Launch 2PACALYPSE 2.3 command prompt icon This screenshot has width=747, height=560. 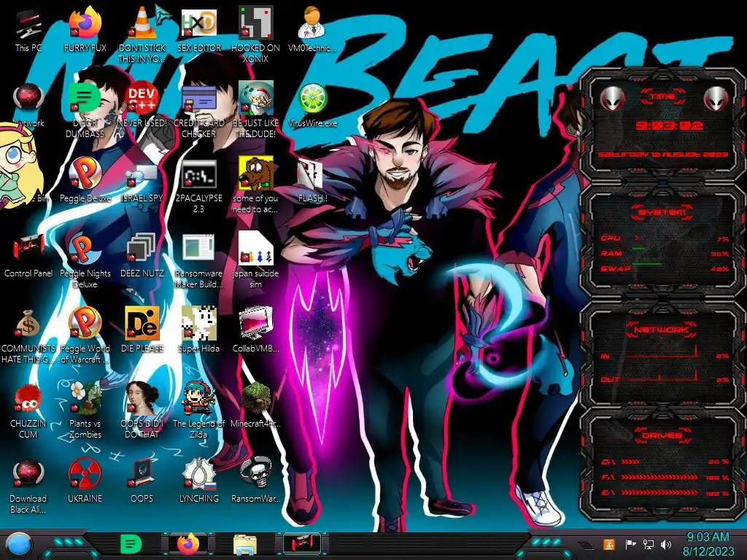(198, 174)
